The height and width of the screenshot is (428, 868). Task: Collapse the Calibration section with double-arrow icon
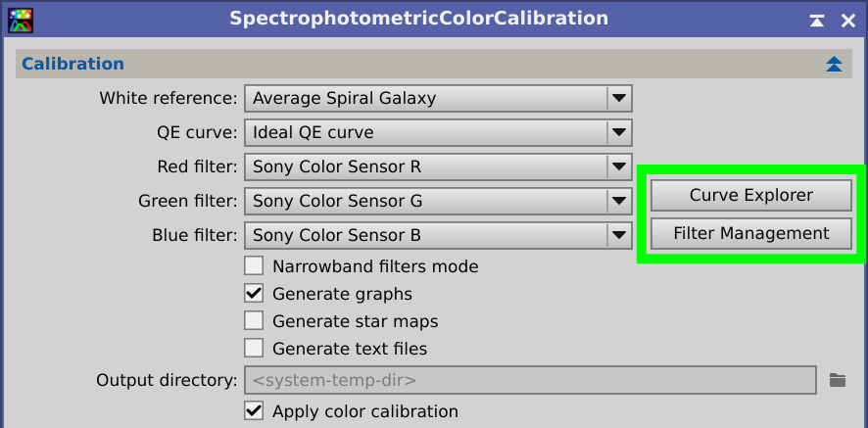(x=834, y=64)
